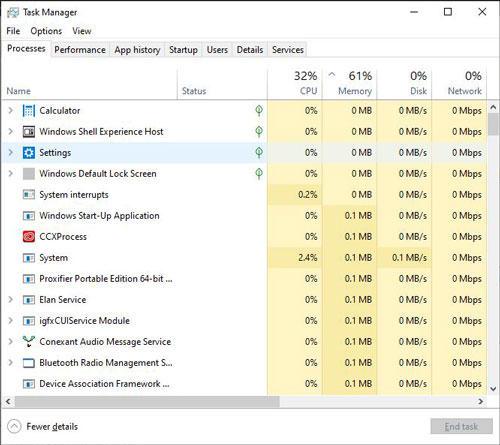Click the vertical scrollbar thumb

click(x=493, y=124)
